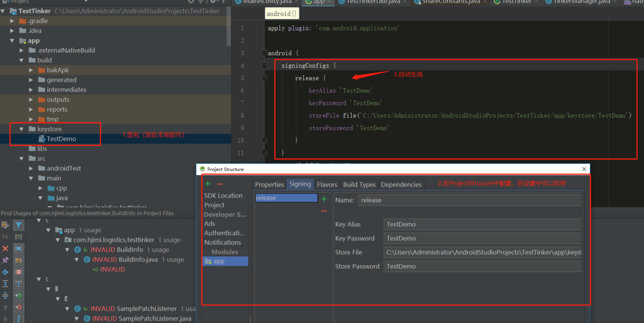The image size is (644, 323).
Task: Select the libs folder in project tree
Action: (42, 149)
